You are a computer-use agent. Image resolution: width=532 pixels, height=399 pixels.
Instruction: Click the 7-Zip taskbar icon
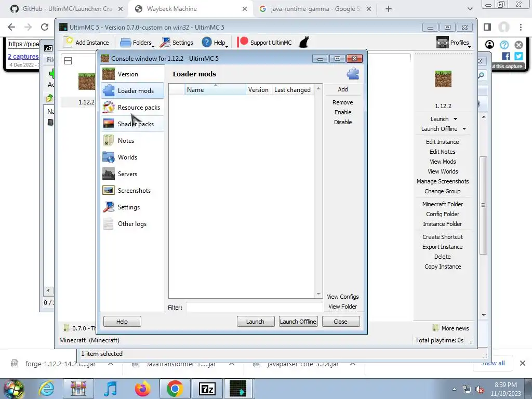coord(207,389)
